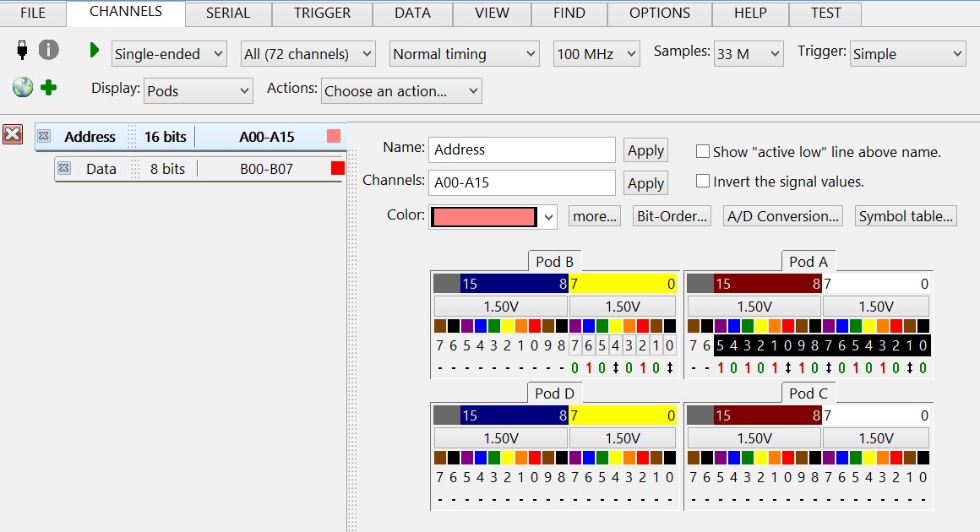
Task: Click the USB connection icon
Action: 22,51
